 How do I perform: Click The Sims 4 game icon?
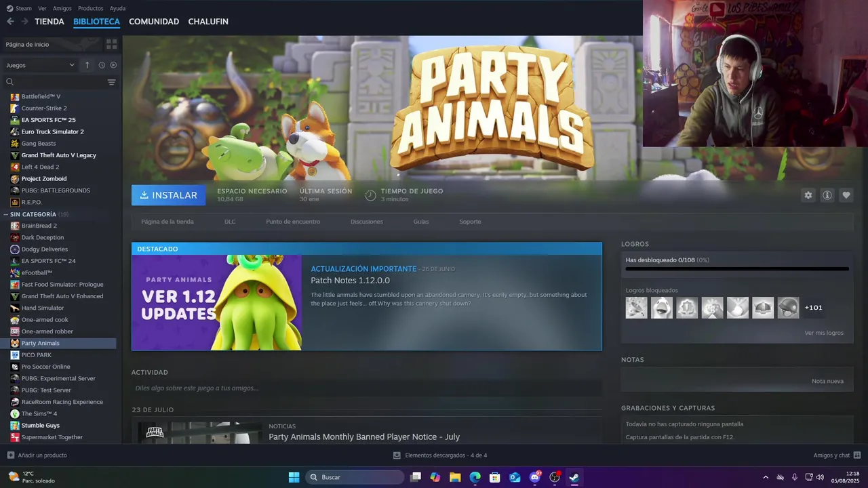(x=15, y=413)
